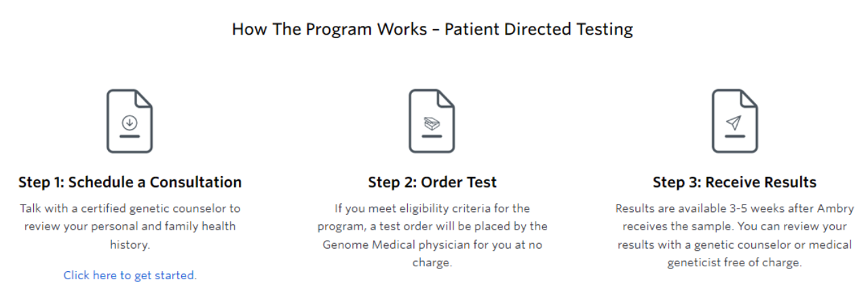868x301 pixels.
Task: Click the 'review your personal and family health' line
Action: coord(130,226)
